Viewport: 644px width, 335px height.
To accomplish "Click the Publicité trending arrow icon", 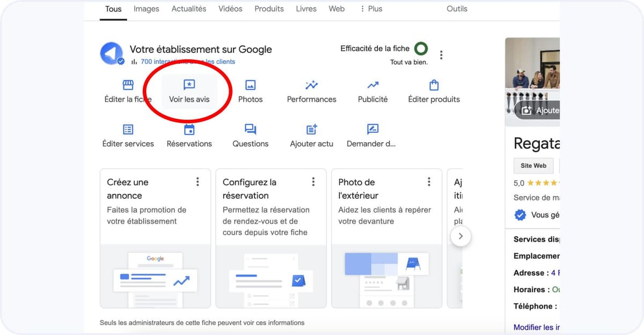I will click(372, 85).
